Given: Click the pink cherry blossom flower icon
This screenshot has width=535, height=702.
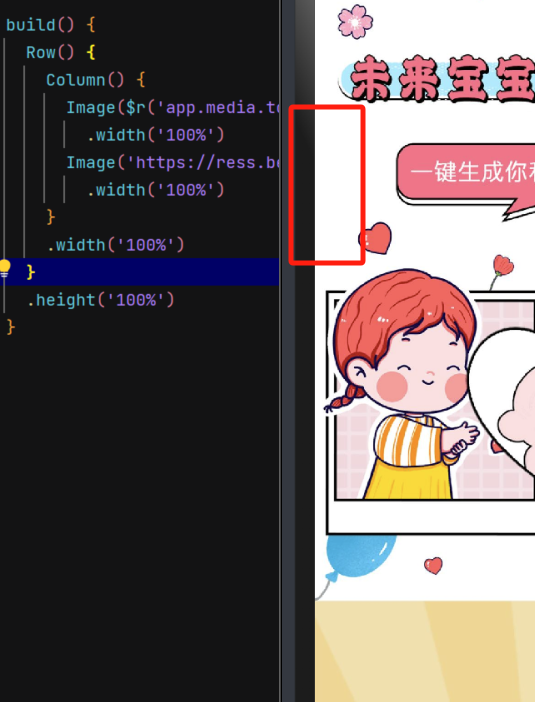Looking at the screenshot, I should click(x=355, y=21).
